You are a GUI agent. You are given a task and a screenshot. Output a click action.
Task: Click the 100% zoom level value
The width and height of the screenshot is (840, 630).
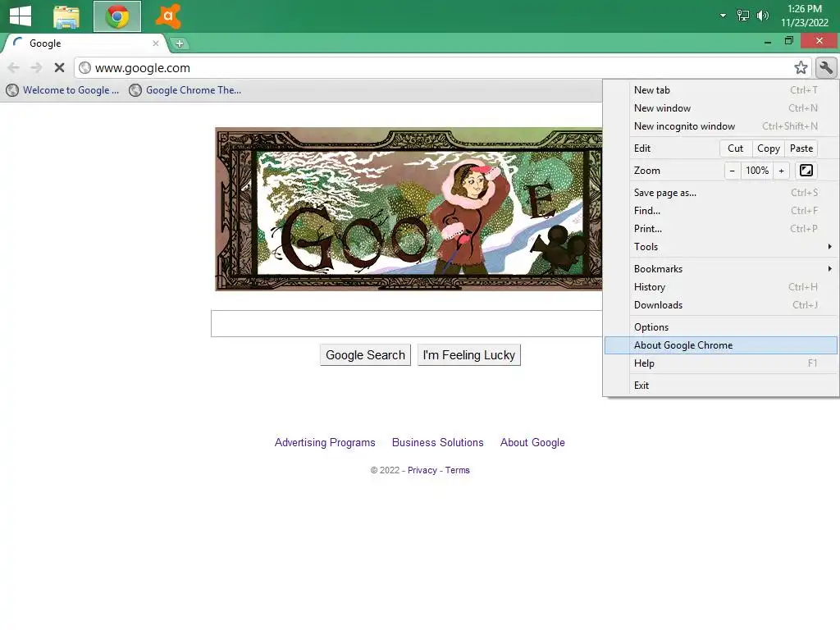pos(757,171)
